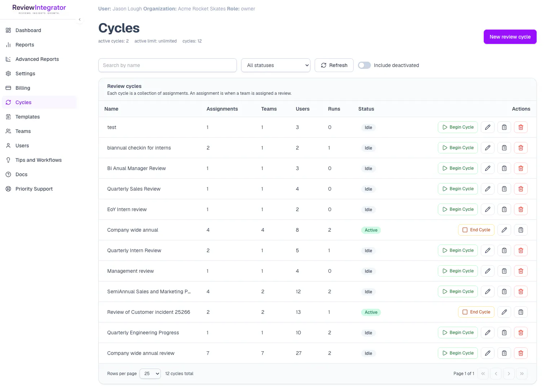Edit SemiAnnual Sales and Marketing cycle
The width and height of the screenshot is (554, 392).
tap(488, 291)
